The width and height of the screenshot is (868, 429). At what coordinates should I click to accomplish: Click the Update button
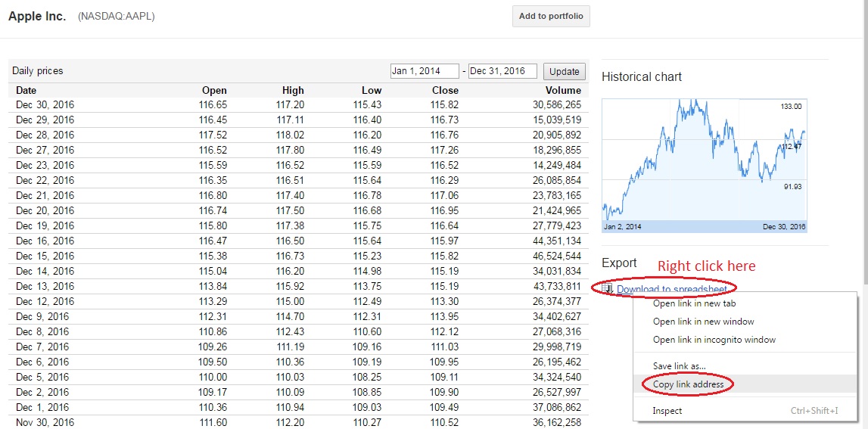point(564,71)
